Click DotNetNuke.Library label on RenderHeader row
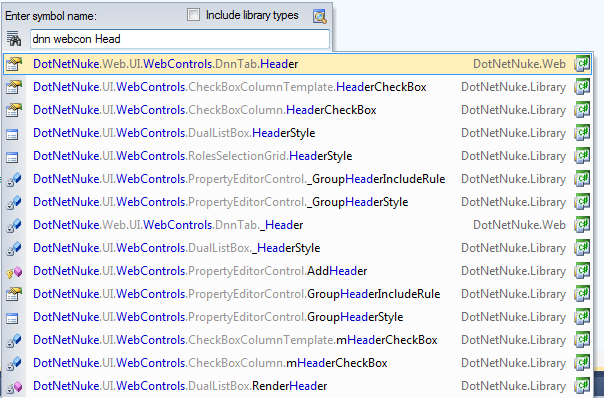The height and width of the screenshot is (398, 604). (513, 386)
